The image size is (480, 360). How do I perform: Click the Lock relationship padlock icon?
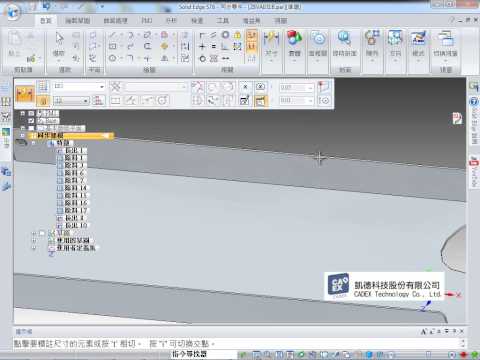pos(237,35)
